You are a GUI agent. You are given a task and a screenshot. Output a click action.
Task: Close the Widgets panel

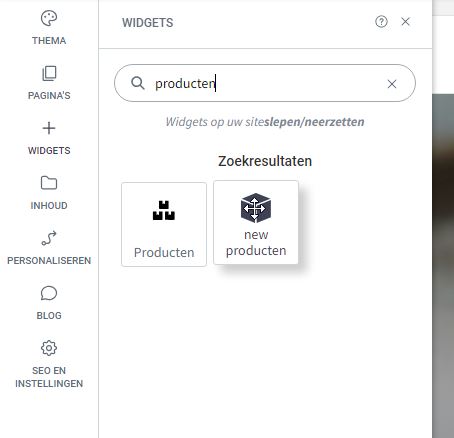pyautogui.click(x=405, y=22)
